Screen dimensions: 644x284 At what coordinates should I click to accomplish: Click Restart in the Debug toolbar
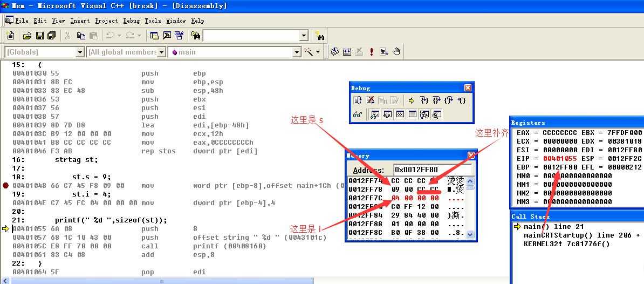tap(358, 100)
